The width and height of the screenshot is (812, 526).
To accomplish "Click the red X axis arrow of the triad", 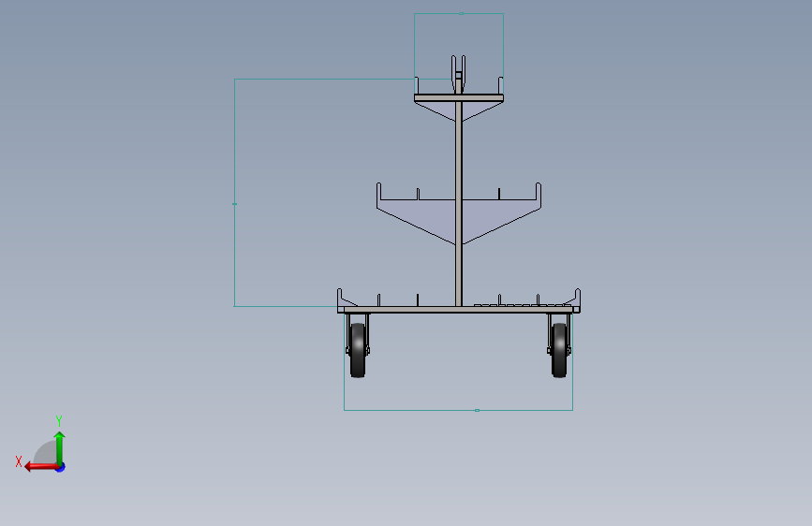I will pyautogui.click(x=40, y=467).
